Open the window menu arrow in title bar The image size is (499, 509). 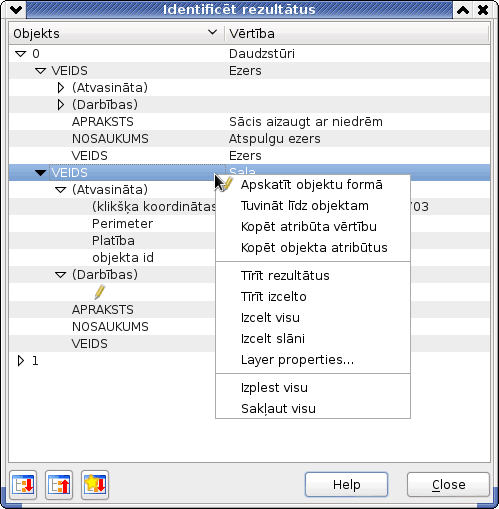pos(16,9)
